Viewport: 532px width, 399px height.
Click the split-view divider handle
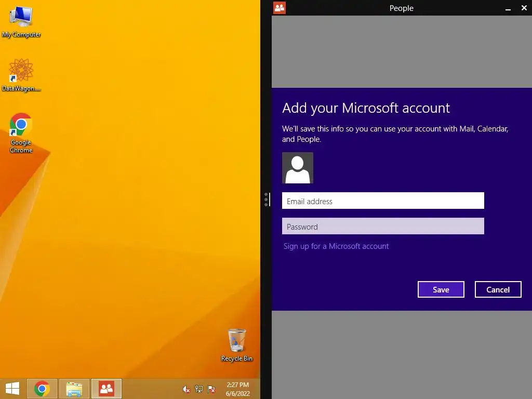pyautogui.click(x=267, y=199)
